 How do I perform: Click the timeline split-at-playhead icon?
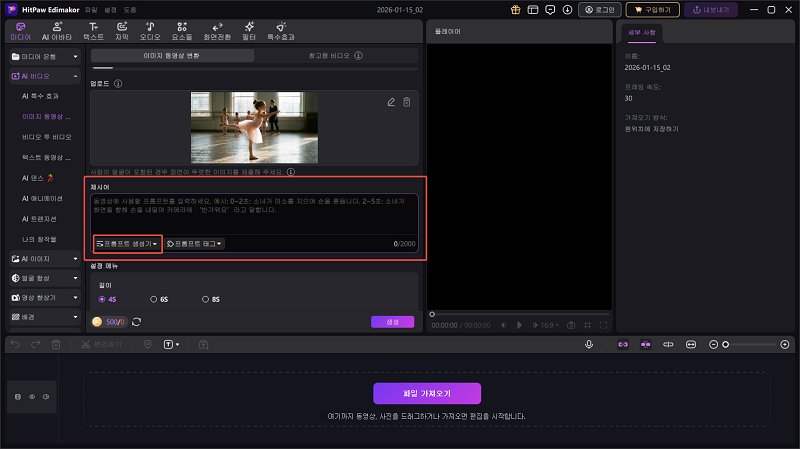pos(668,345)
